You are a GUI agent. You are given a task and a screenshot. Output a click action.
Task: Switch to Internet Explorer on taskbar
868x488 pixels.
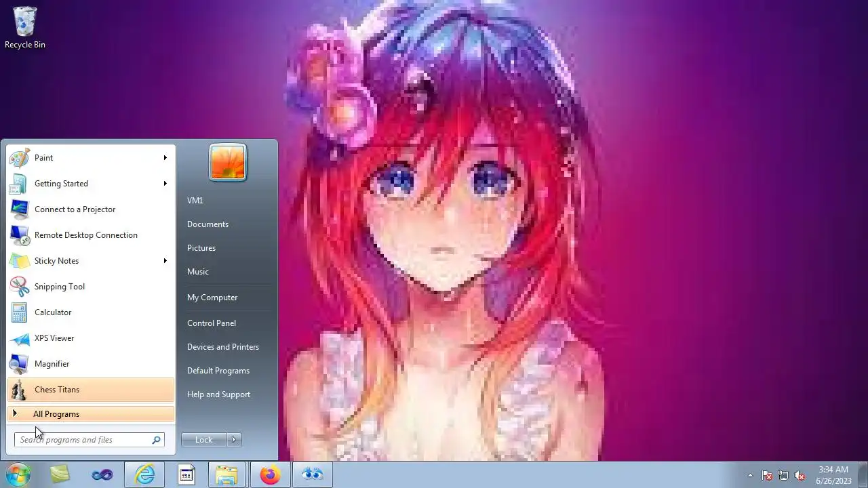coord(144,475)
